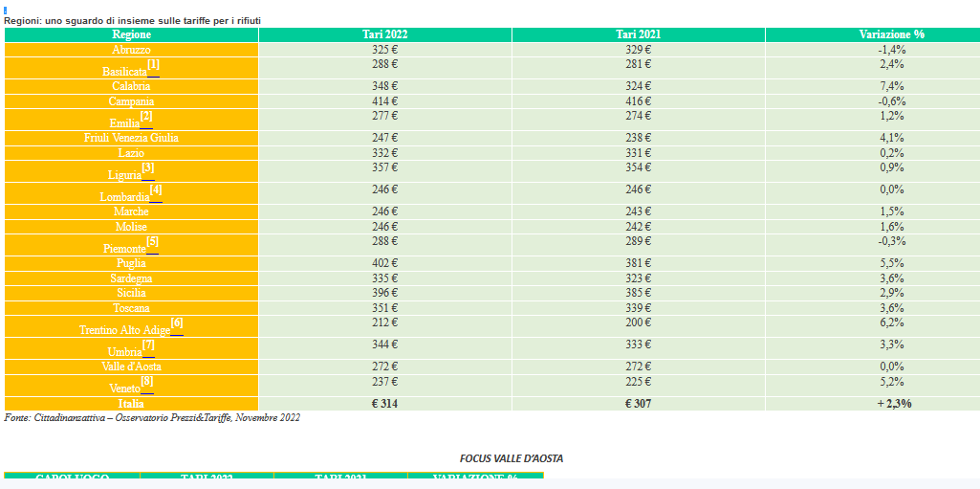Select Calabria's 7,4% variation cell
The height and width of the screenshot is (489, 980).
click(x=891, y=86)
